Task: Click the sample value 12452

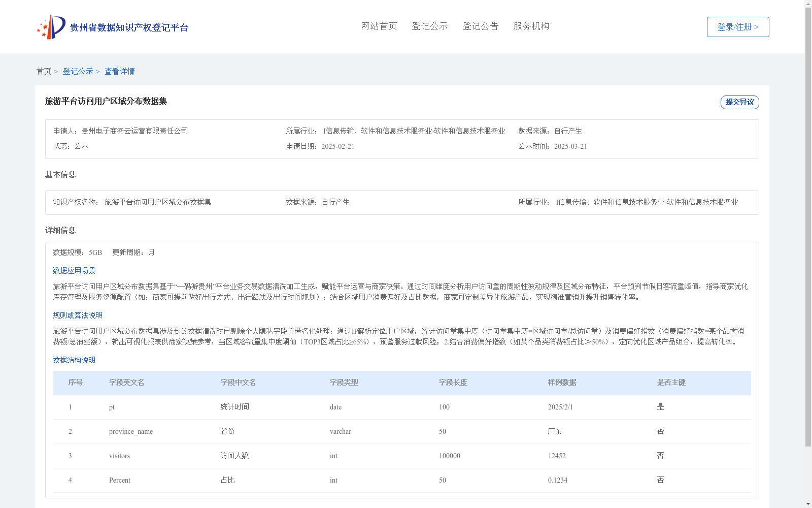Action: (x=557, y=456)
